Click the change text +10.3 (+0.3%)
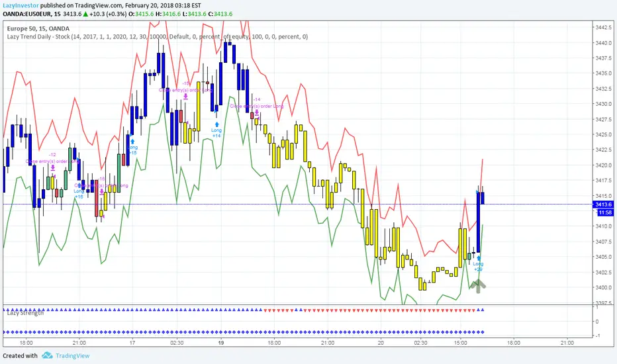The height and width of the screenshot is (364, 617). coord(108,14)
